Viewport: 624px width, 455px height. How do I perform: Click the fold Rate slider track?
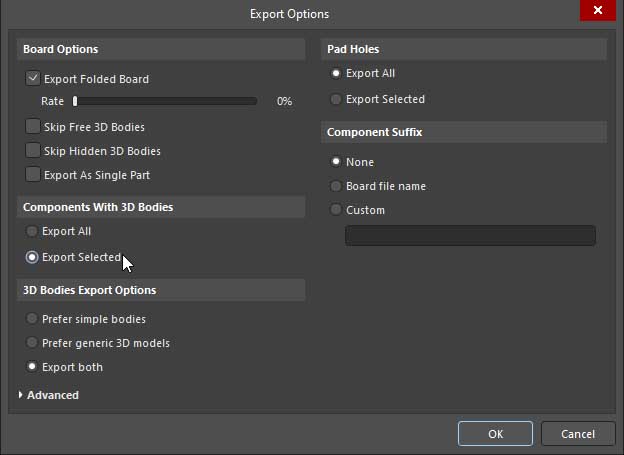coord(165,101)
